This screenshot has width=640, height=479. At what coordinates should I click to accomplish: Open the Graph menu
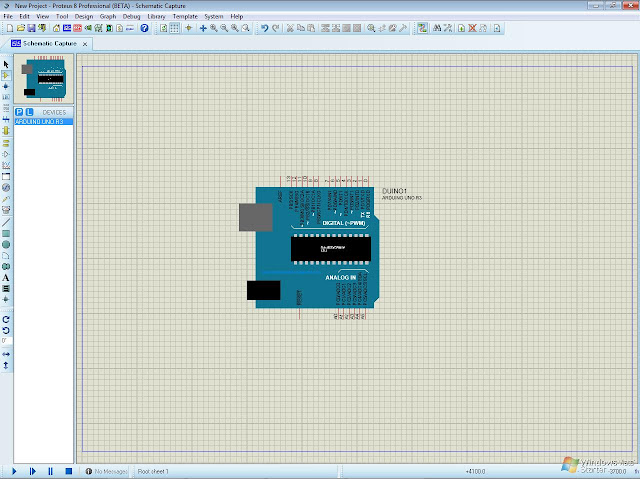tap(108, 17)
